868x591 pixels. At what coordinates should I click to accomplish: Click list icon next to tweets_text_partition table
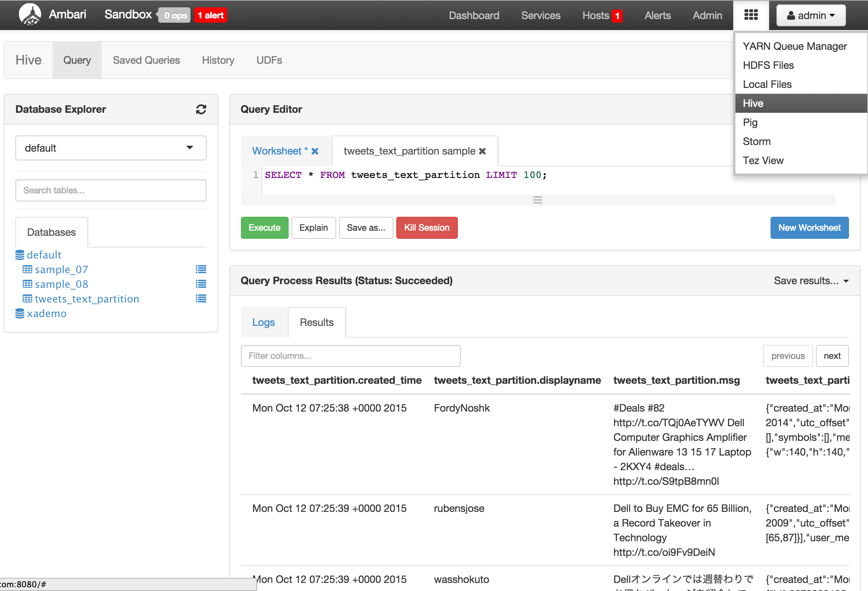click(x=201, y=299)
